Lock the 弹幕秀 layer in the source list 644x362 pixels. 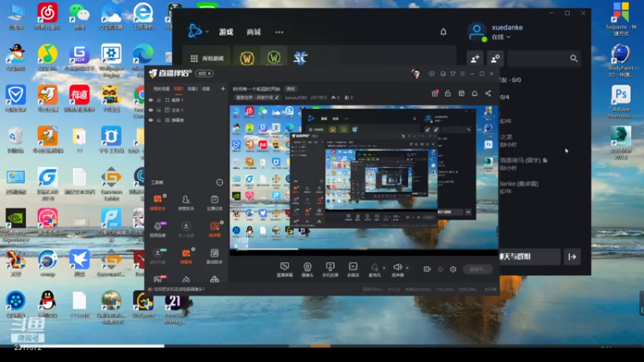coord(159,120)
